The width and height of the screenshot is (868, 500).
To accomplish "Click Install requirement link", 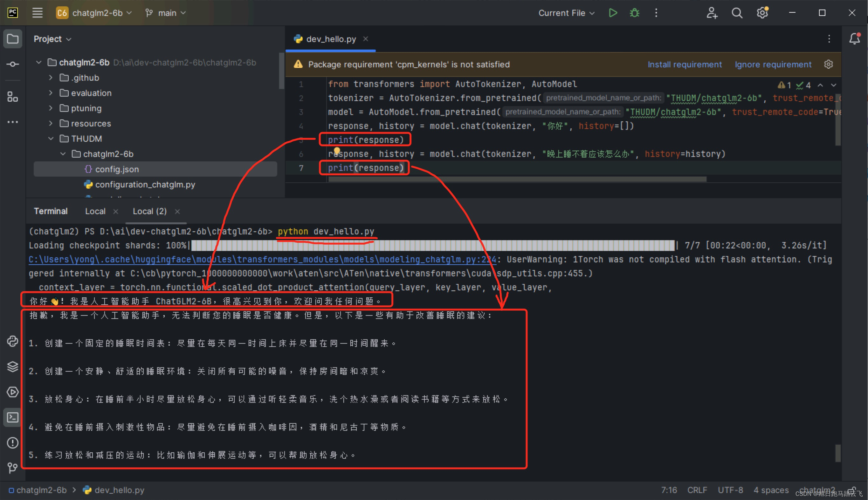I will click(x=685, y=64).
